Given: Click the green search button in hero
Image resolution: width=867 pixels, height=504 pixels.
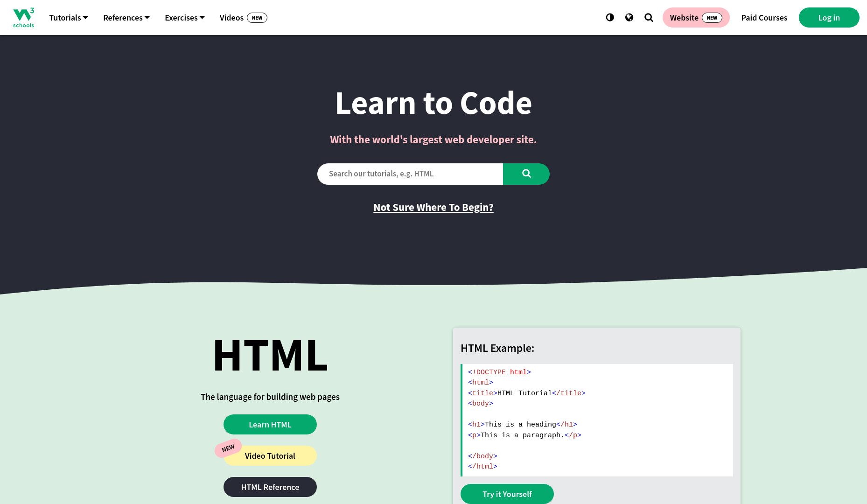Looking at the screenshot, I should click(x=526, y=174).
